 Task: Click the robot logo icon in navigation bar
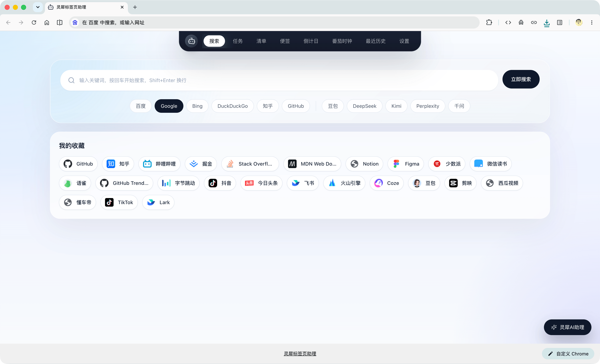tap(191, 41)
